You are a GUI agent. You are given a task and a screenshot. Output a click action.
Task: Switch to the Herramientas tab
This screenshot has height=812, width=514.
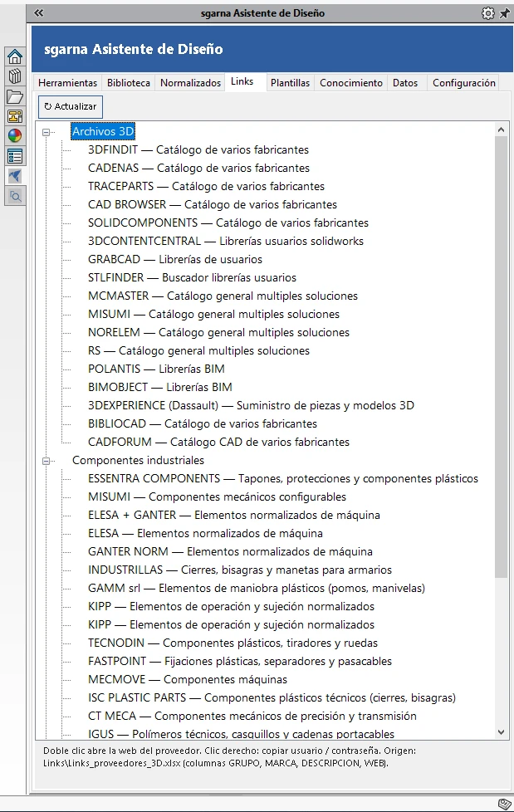[67, 83]
